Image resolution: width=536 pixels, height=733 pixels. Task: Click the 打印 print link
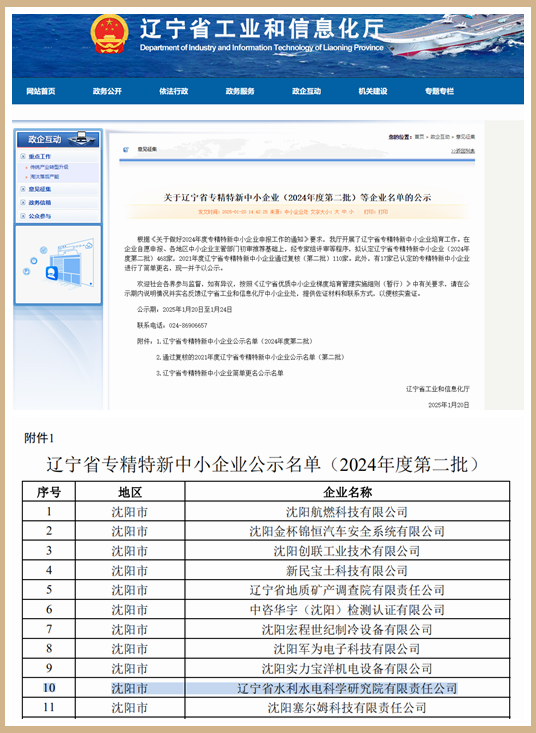(x=383, y=212)
